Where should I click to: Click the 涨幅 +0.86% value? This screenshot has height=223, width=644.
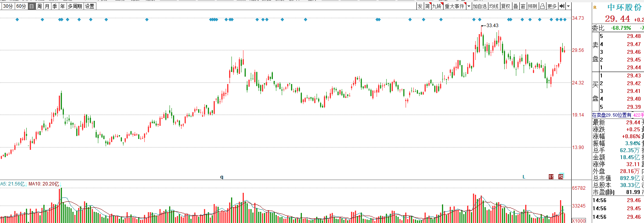[631, 136]
